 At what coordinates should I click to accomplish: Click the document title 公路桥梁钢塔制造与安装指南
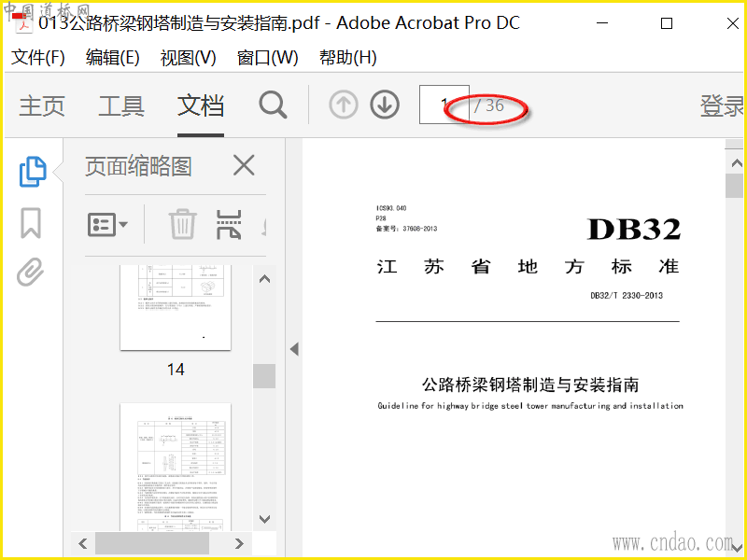[x=530, y=385]
